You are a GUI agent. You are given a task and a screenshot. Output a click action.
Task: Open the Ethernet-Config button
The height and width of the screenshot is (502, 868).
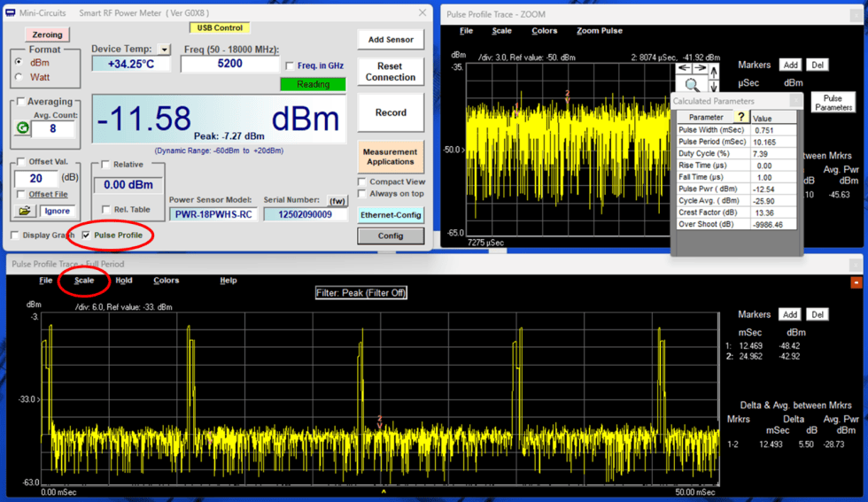[x=391, y=215]
